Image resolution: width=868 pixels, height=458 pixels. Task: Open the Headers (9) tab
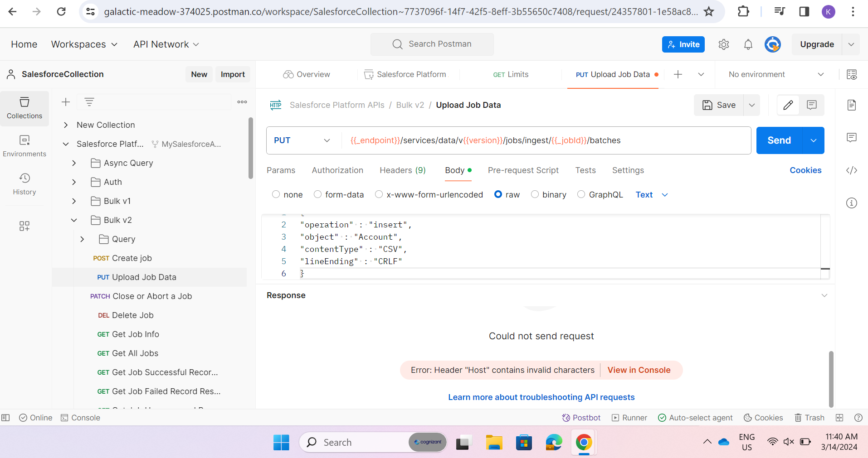403,170
